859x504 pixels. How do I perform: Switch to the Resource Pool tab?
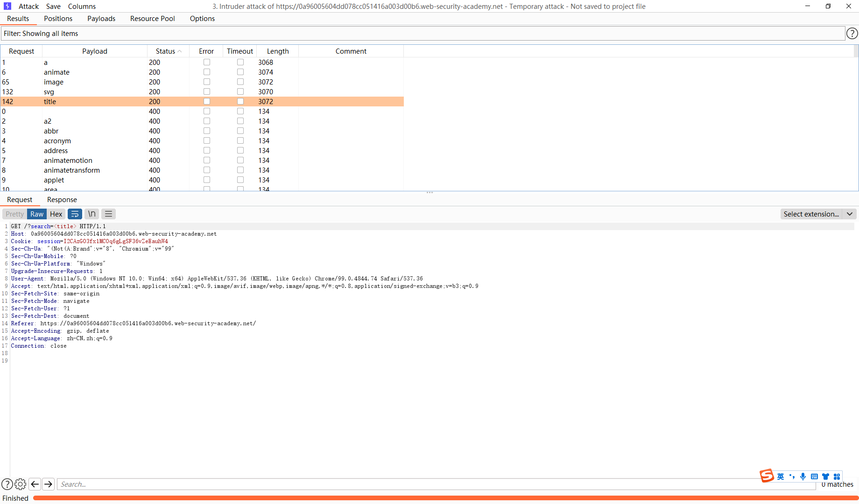click(153, 18)
